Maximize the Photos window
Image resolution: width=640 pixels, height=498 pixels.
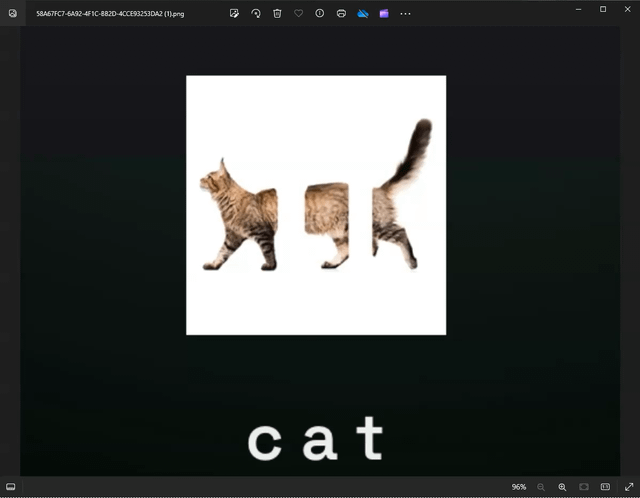click(x=603, y=9)
